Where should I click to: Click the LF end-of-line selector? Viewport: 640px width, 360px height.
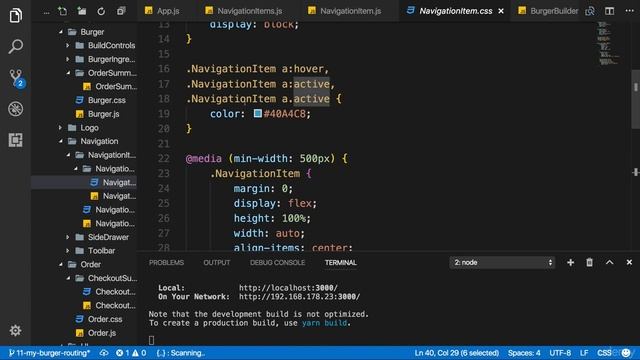tap(584, 353)
